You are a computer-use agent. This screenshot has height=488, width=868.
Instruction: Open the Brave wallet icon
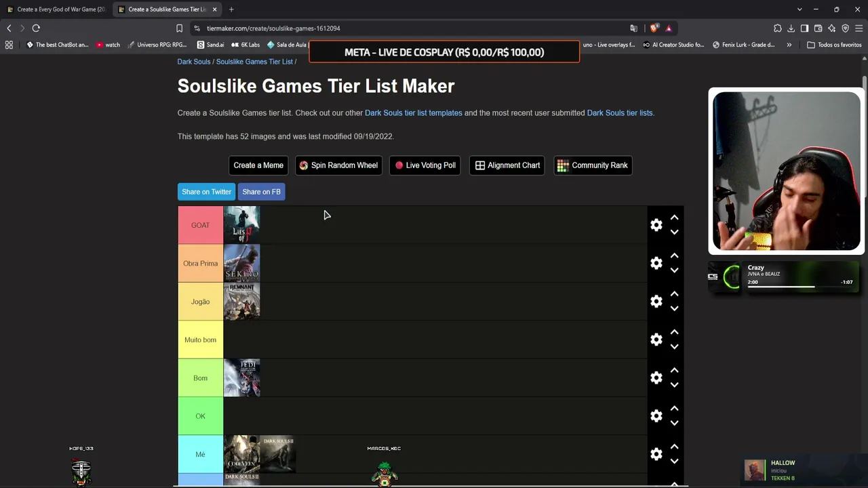tap(818, 28)
